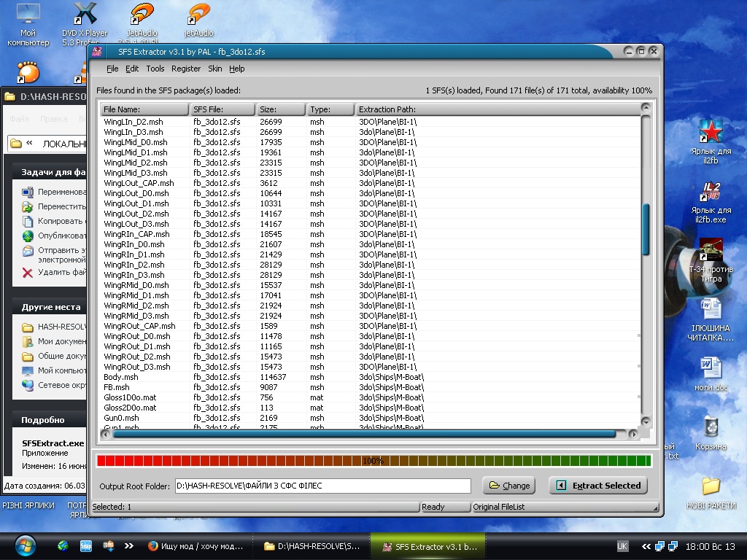Click the file list scroll up arrow
This screenshot has width=747, height=560.
coord(646,108)
